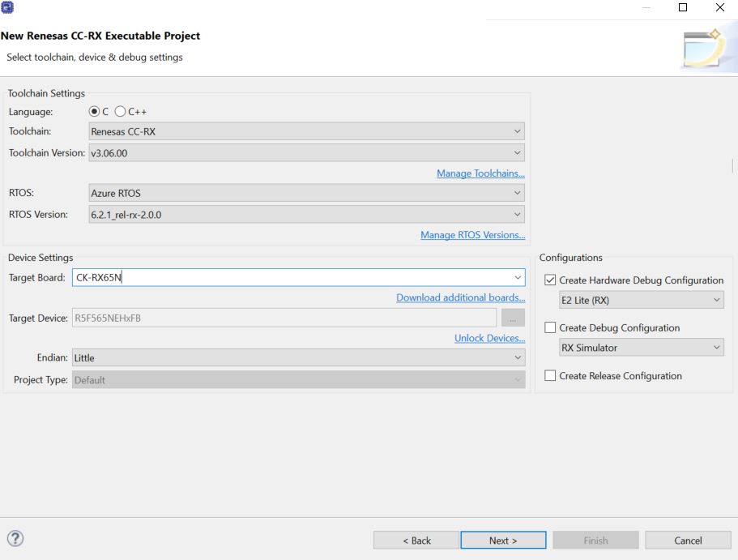This screenshot has width=738, height=560.
Task: Open the RX Simulator dropdown
Action: click(641, 348)
